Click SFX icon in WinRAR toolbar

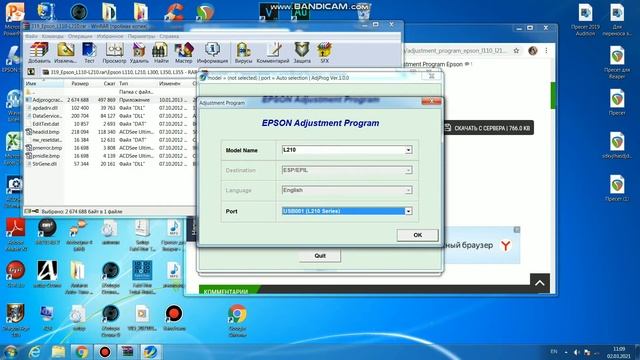(324, 53)
